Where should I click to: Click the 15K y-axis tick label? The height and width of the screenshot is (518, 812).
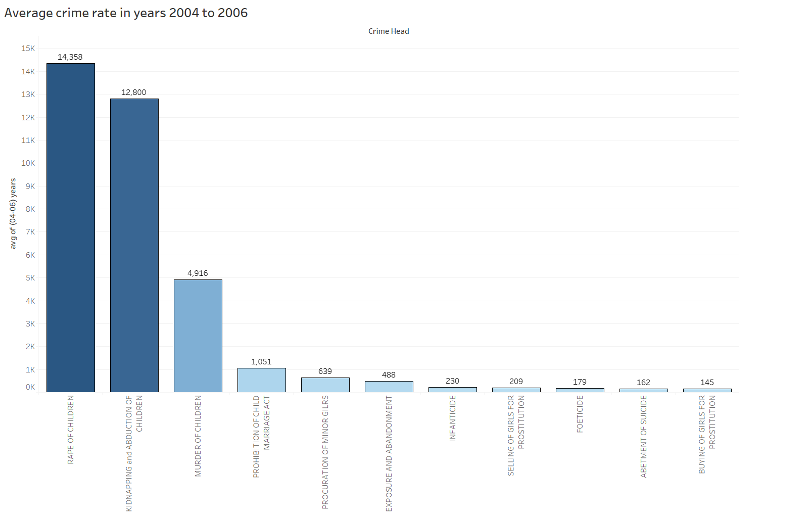click(x=28, y=49)
